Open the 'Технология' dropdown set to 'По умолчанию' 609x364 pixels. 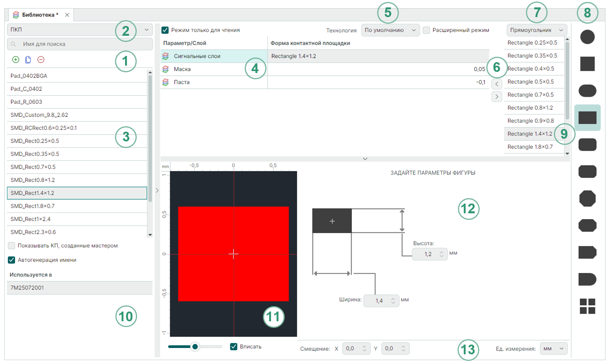coord(390,30)
